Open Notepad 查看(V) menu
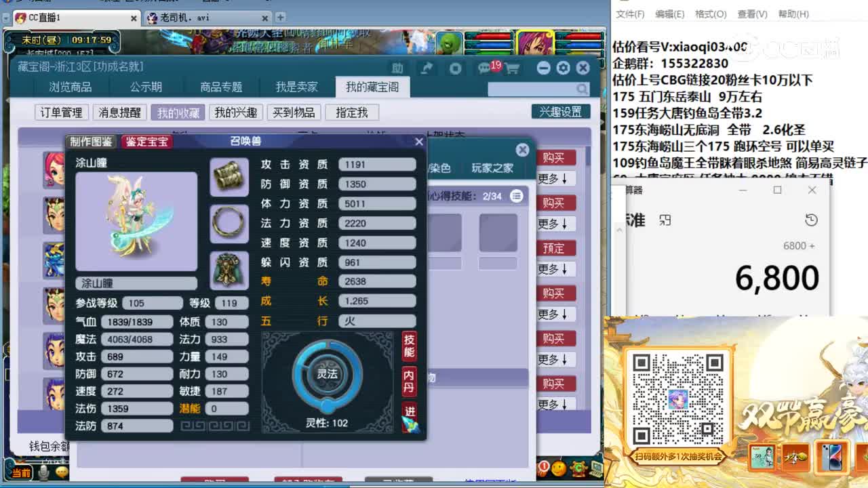 [752, 14]
